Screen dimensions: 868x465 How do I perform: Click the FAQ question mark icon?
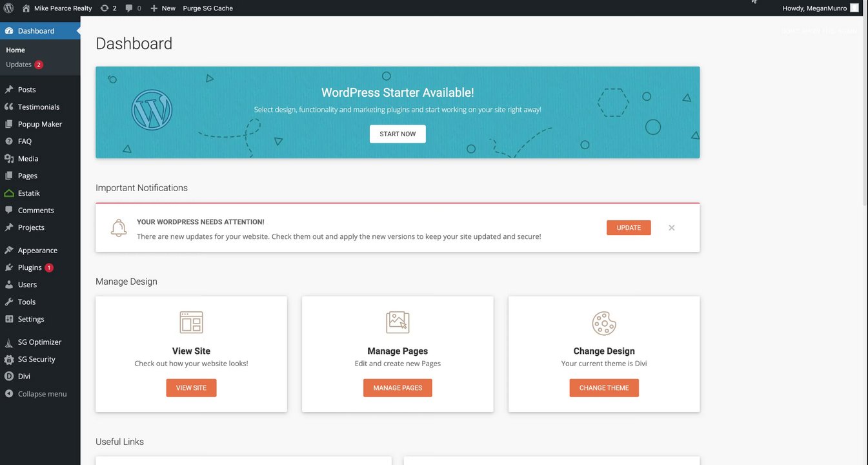(x=9, y=141)
